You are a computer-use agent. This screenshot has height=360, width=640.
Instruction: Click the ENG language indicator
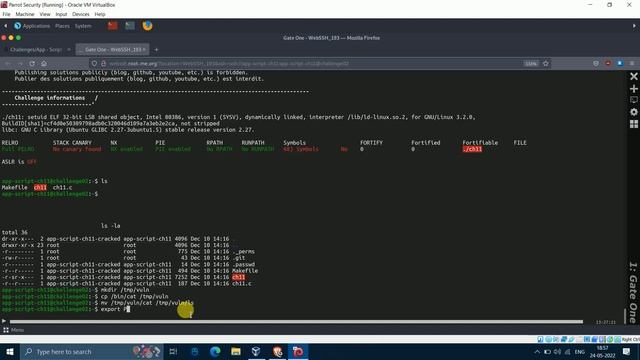tap(580, 352)
